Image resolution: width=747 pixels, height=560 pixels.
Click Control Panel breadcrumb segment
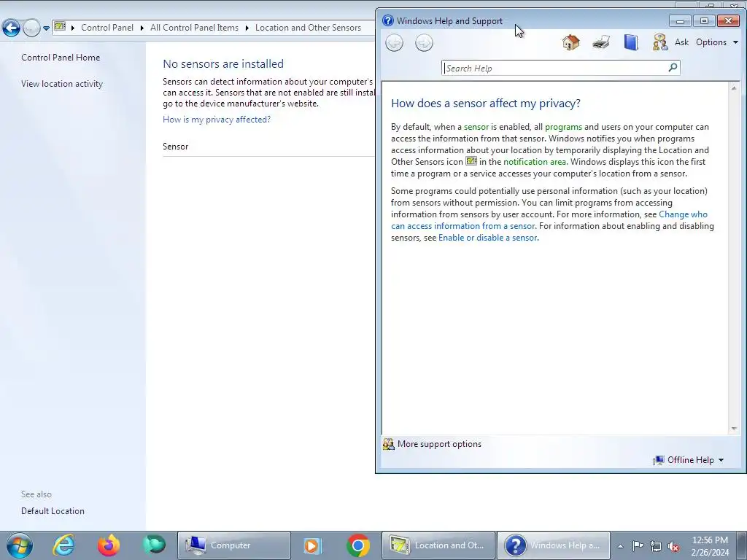click(107, 28)
